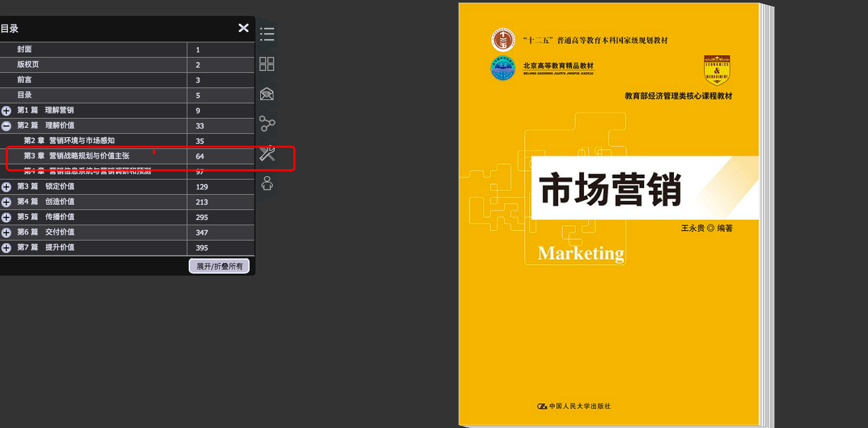Go to 前言 entry in contents
The width and height of the screenshot is (868, 428).
pos(24,80)
